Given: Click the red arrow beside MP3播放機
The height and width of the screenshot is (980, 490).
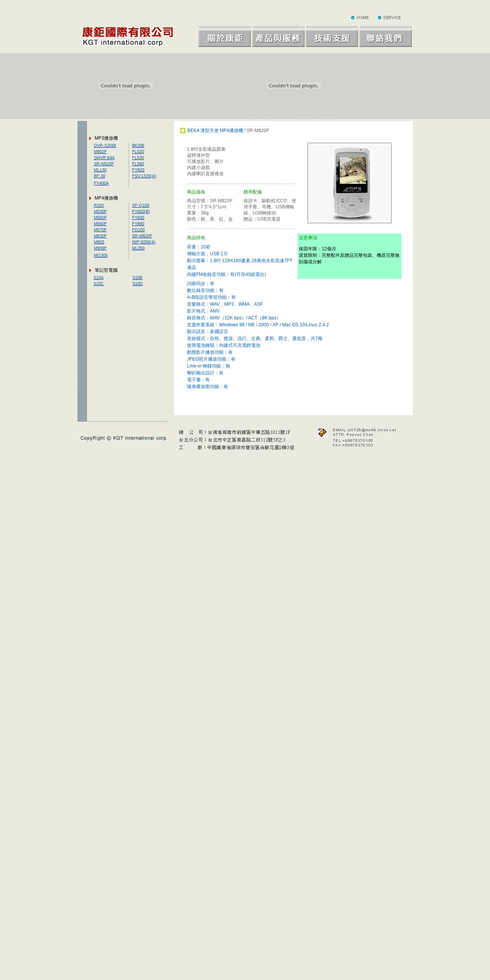Looking at the screenshot, I should [x=90, y=138].
